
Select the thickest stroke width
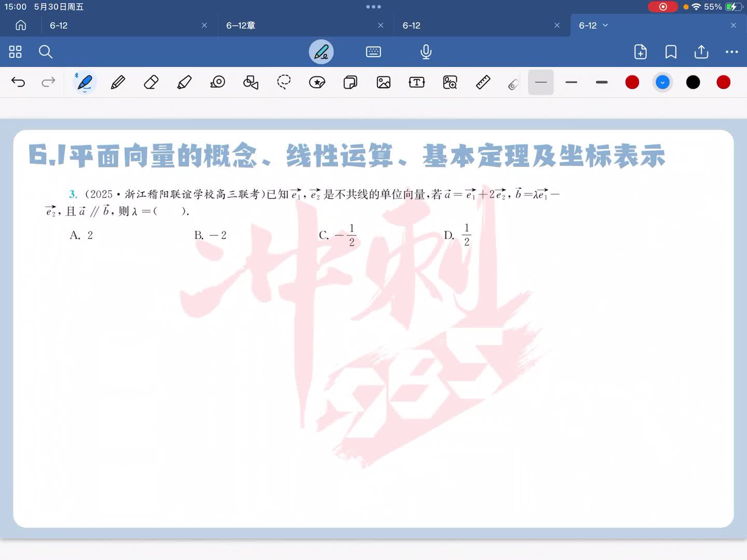(x=602, y=82)
